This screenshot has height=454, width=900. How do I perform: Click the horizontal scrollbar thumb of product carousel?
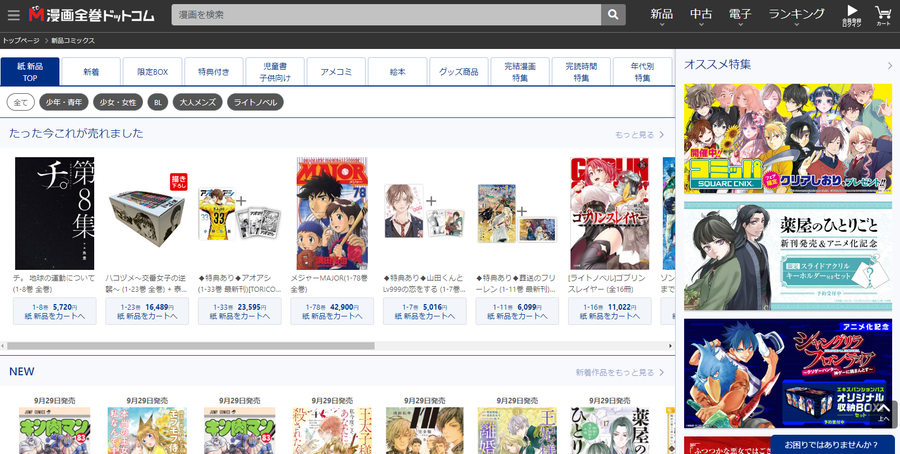pyautogui.click(x=191, y=346)
